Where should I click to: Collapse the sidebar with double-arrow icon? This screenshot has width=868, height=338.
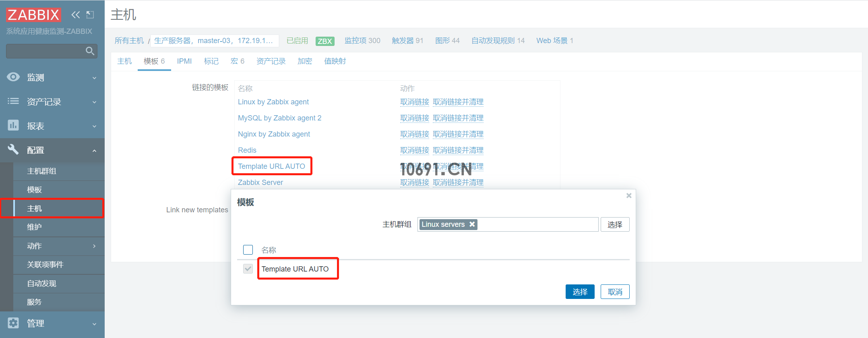(x=75, y=15)
